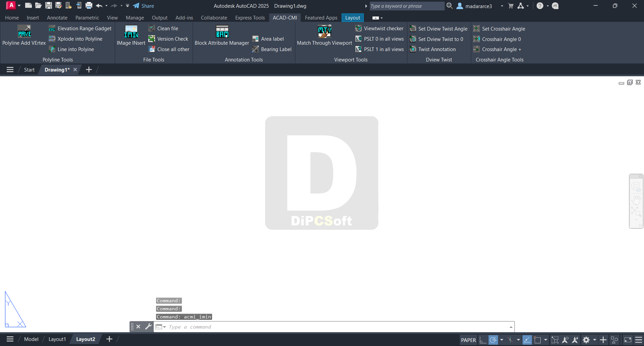Toggle object snap tracking in status bar
644x346 pixels.
tap(527, 340)
